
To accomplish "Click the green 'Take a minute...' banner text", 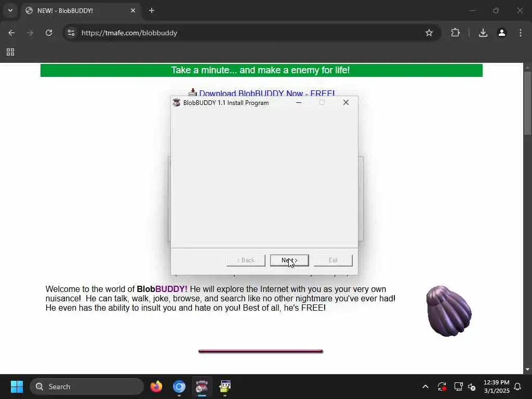I will point(260,70).
